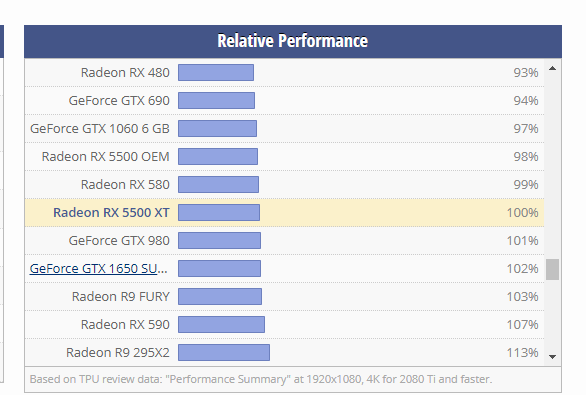Click the GeForce GTX 980 label
The height and width of the screenshot is (395, 586).
[x=119, y=241]
